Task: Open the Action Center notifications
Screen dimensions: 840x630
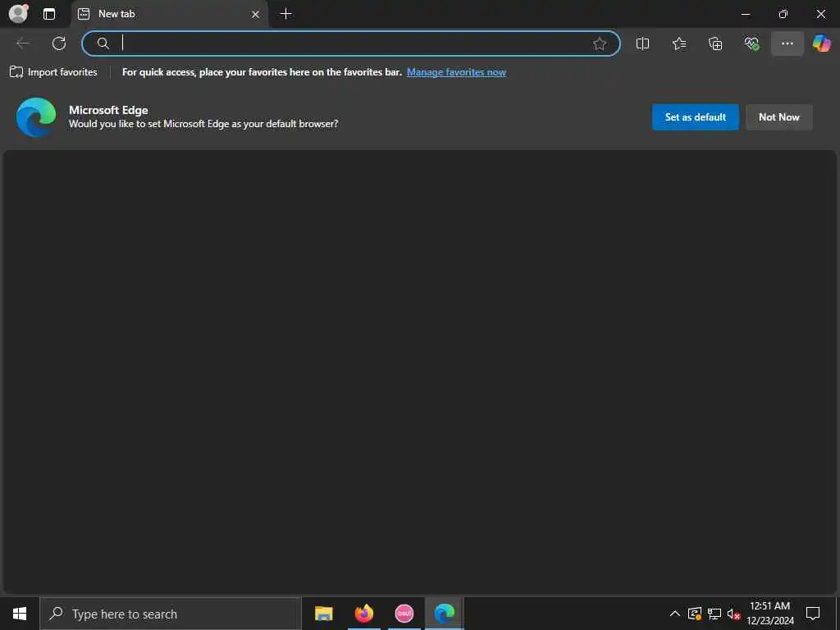Action: tap(813, 614)
